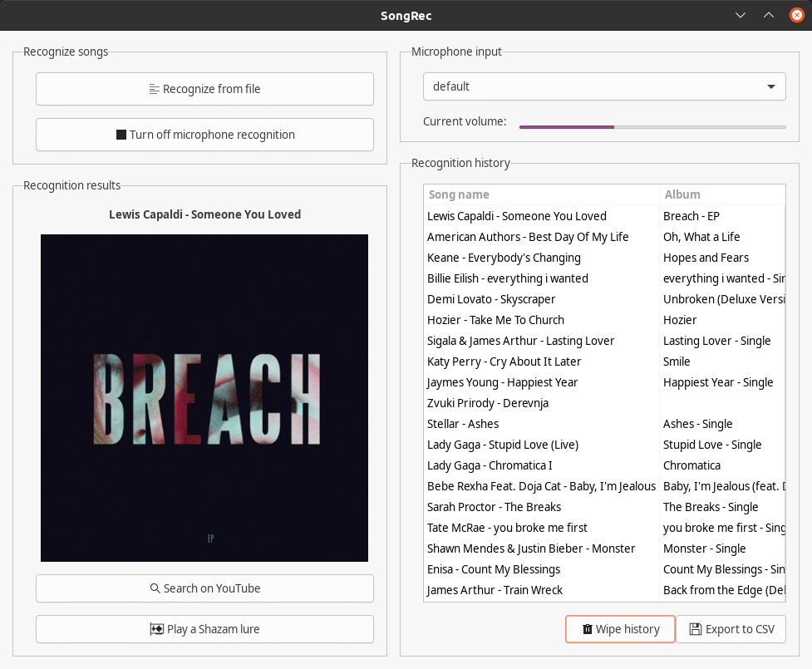Select "Lady Gaga - Chromatica I" row
The image size is (812, 669).
click(x=604, y=465)
